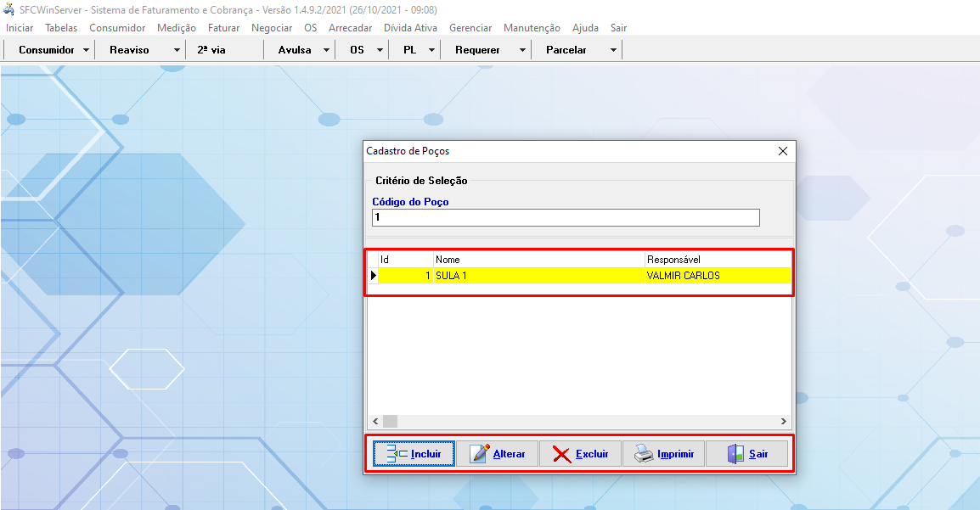The image size is (980, 510).
Task: Click the Requerer toolbar button
Action: coord(477,50)
